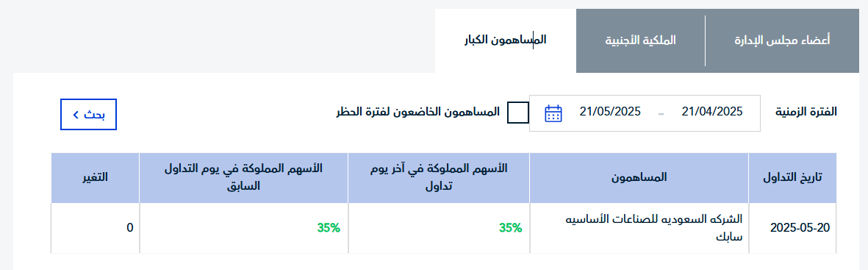Click the 35% value under آخر يوم تداول
The height and width of the screenshot is (270, 868).
(510, 228)
